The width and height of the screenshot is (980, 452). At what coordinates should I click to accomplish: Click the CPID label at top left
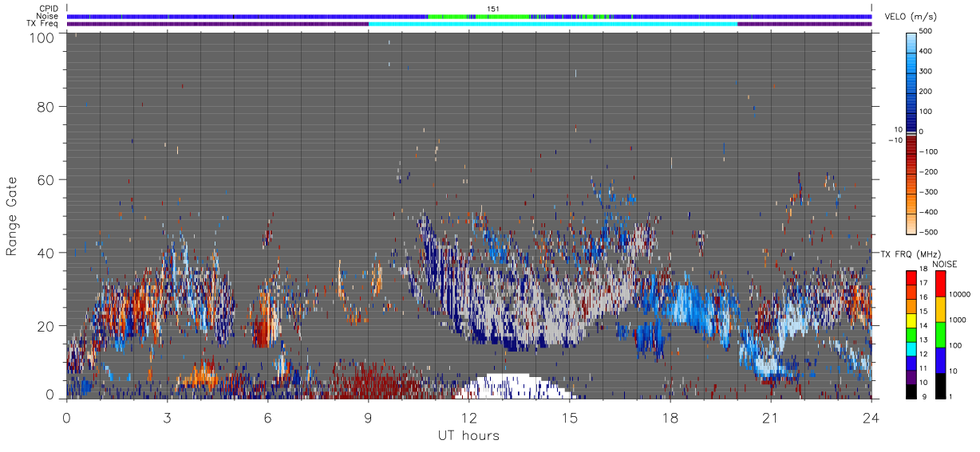48,9
